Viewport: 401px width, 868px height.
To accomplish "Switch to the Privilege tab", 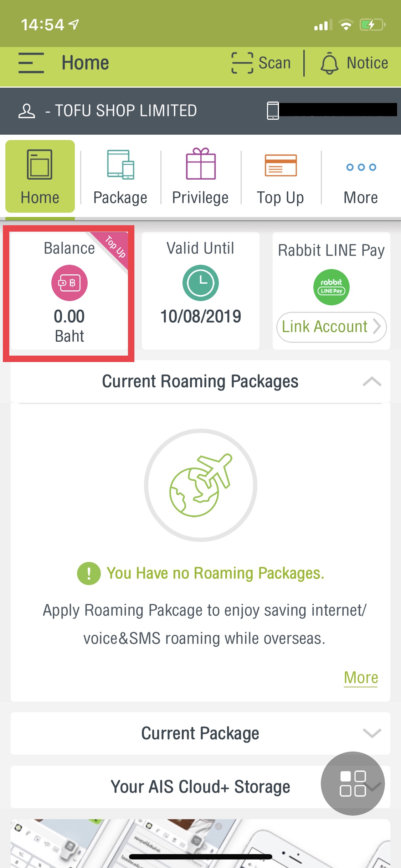I will click(x=200, y=177).
